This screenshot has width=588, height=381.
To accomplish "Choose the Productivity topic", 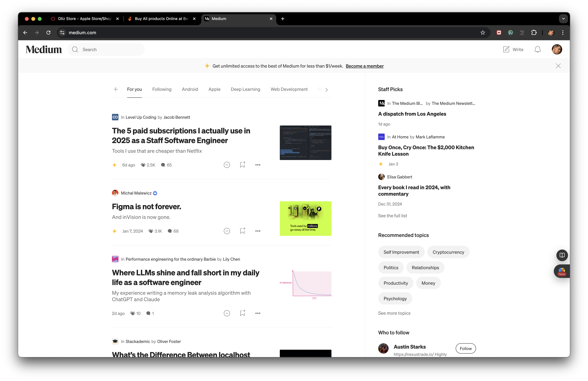I will (x=396, y=283).
